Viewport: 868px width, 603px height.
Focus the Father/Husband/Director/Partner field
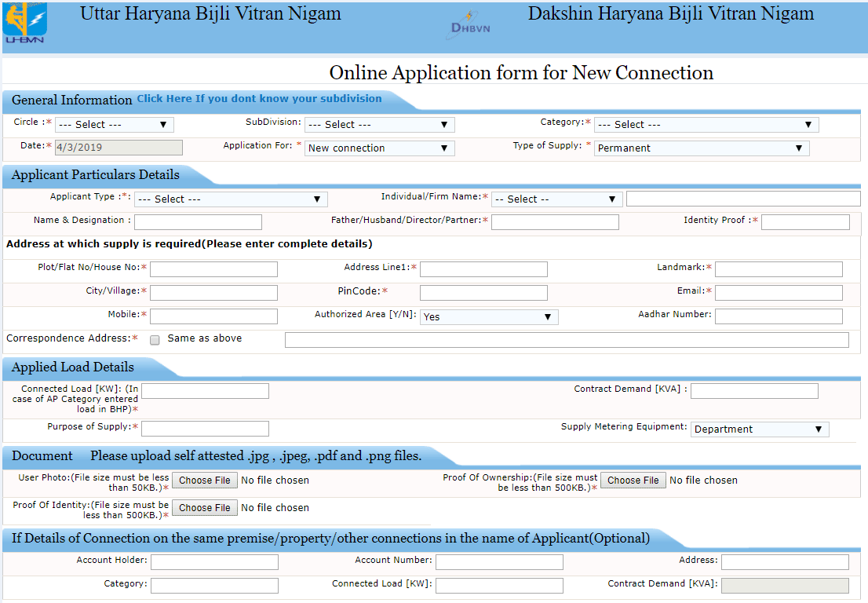coord(555,222)
